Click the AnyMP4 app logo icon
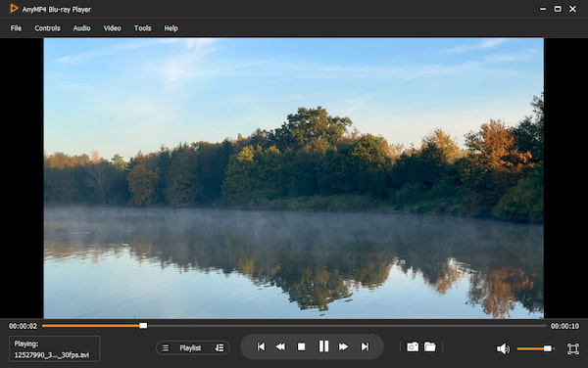Image resolution: width=588 pixels, height=368 pixels. point(14,8)
